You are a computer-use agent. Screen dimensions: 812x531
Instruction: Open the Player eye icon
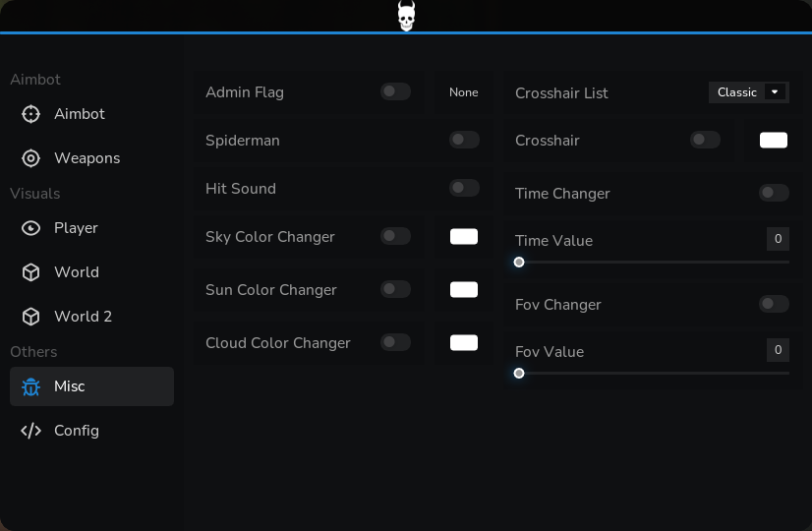pos(31,228)
